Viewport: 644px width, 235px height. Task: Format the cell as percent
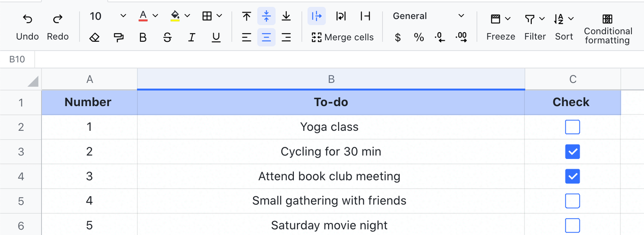click(419, 37)
